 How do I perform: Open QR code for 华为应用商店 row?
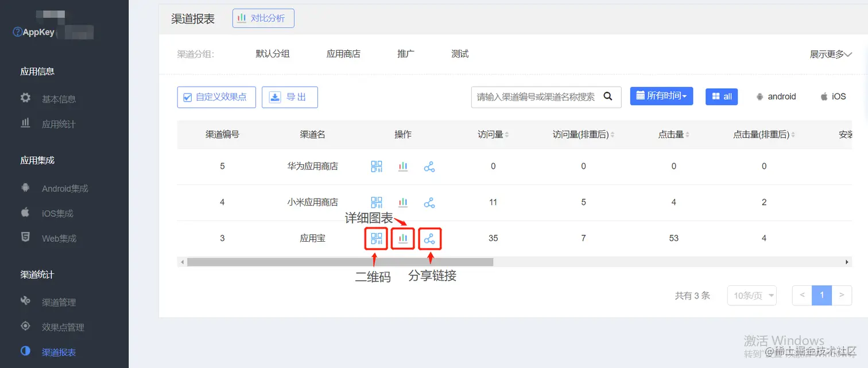377,166
